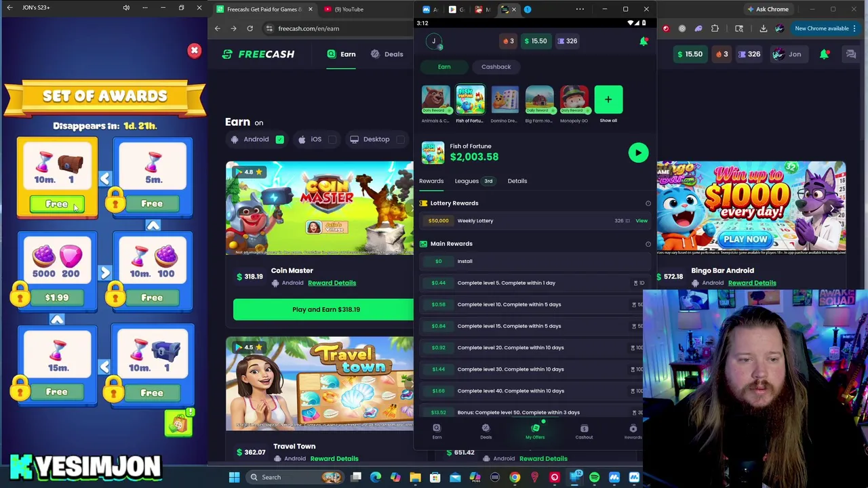Open the $15.50 balance in mobile app
The image size is (868, 488).
tap(536, 41)
